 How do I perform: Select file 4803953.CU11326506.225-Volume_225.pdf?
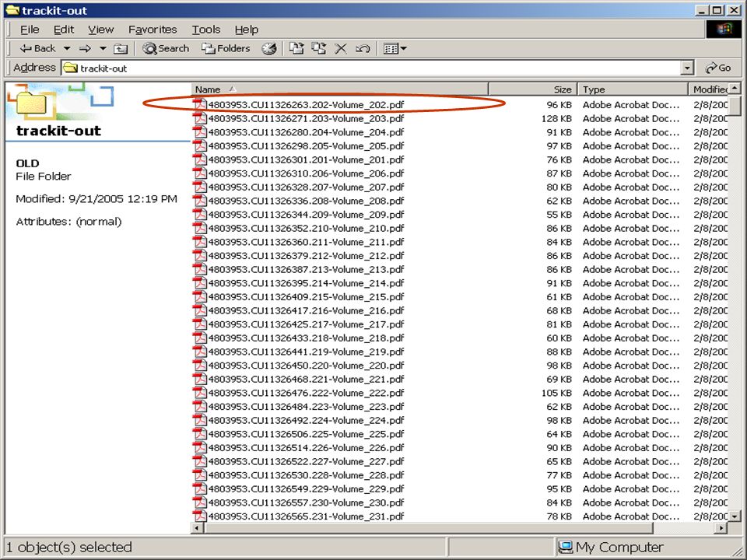pos(306,434)
